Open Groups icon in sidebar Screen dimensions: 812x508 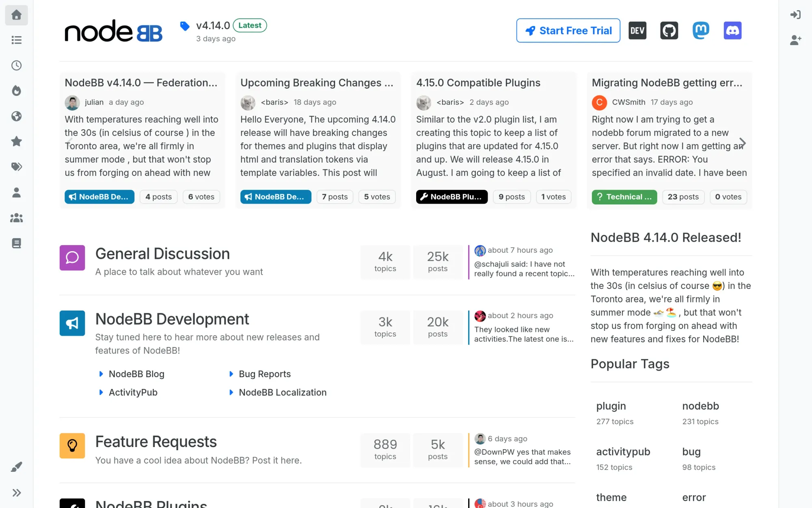coord(16,218)
